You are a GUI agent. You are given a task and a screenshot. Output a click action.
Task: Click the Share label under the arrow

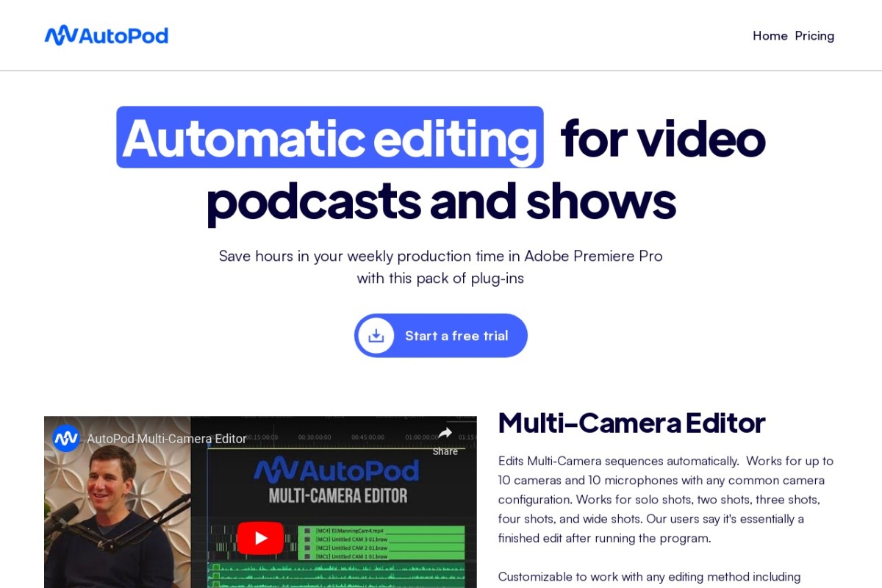point(445,451)
